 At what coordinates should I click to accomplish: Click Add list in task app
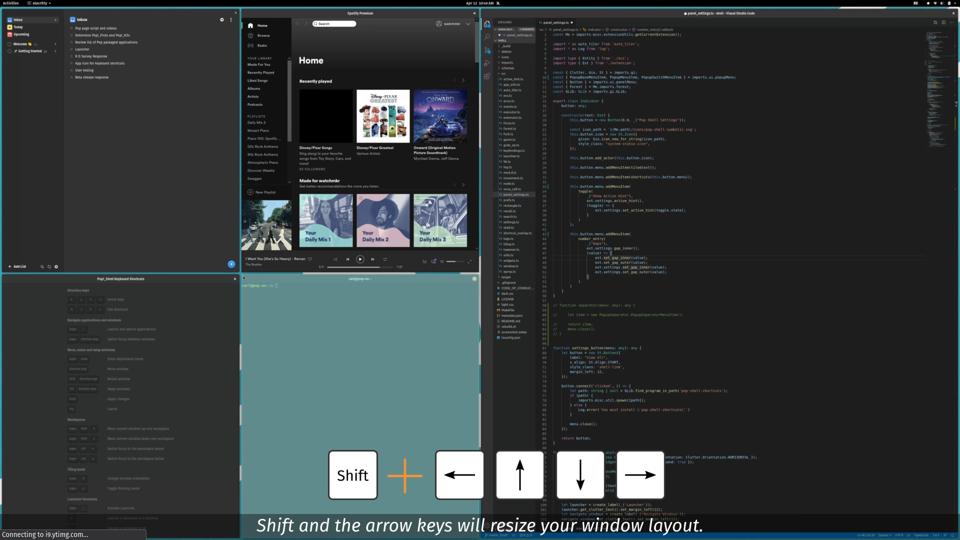(17, 267)
